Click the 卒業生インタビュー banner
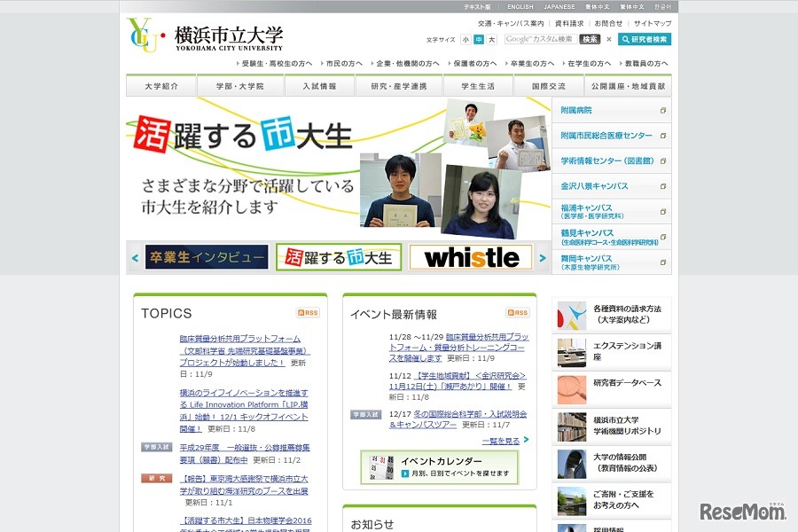798x532 pixels. pyautogui.click(x=207, y=257)
